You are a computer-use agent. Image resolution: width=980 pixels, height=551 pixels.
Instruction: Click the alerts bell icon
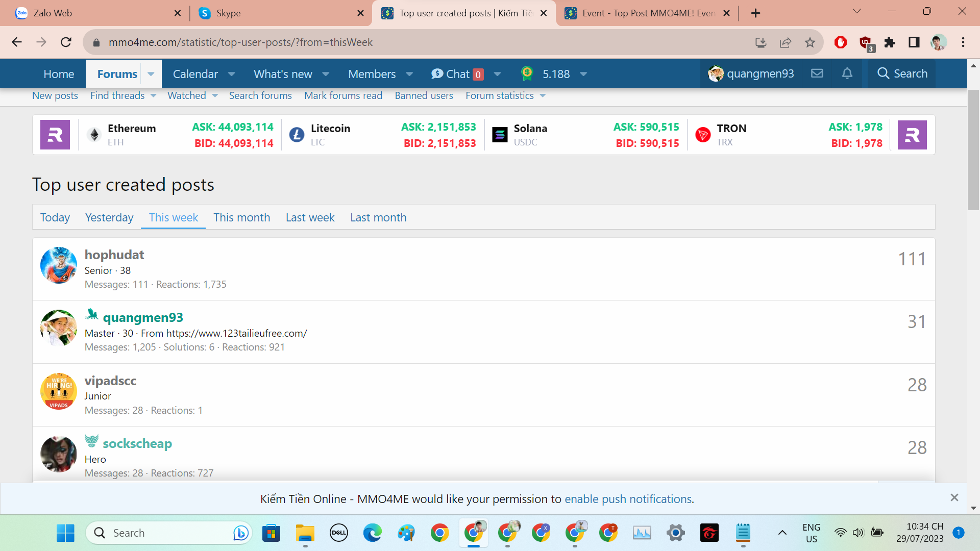pyautogui.click(x=847, y=73)
